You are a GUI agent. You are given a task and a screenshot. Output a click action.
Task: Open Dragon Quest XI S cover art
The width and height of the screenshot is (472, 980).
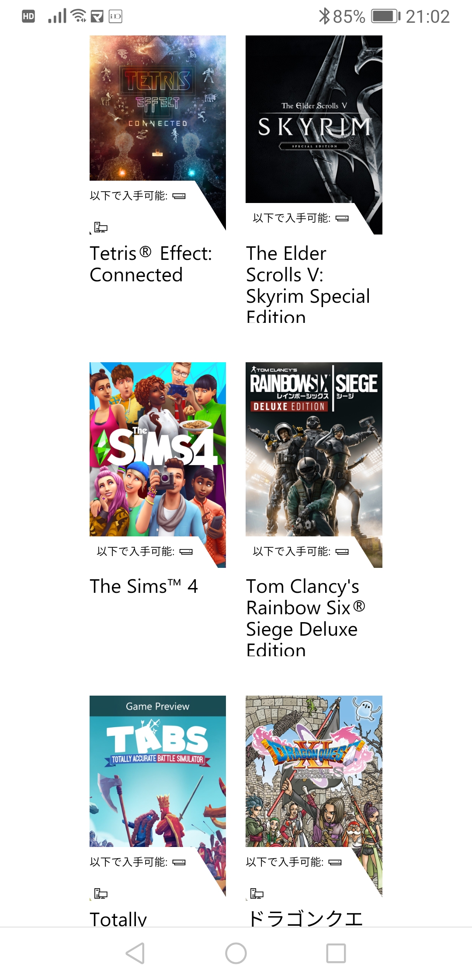[314, 771]
